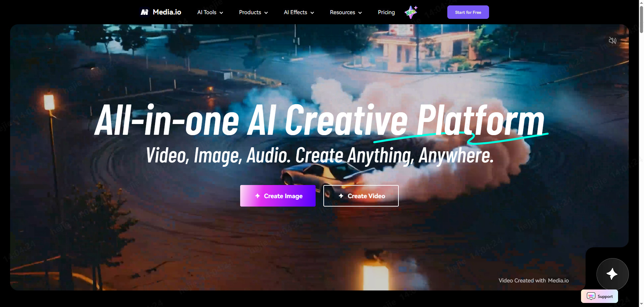Click the Create Video button
Screen dimensions: 644x307
[361, 196]
